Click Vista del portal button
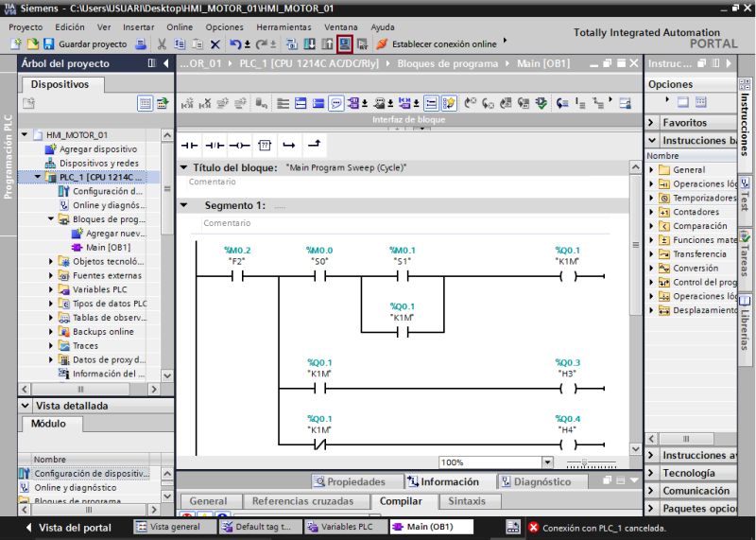The image size is (756, 540). [68, 528]
